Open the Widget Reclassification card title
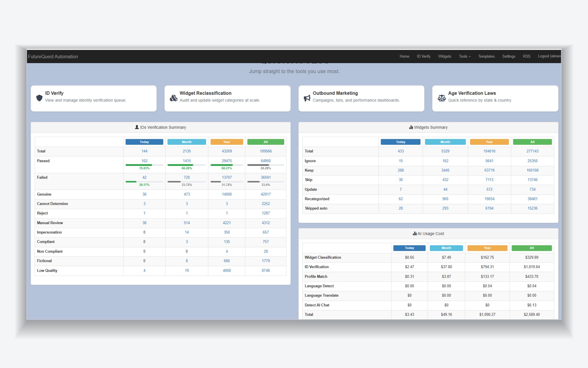 pos(205,93)
